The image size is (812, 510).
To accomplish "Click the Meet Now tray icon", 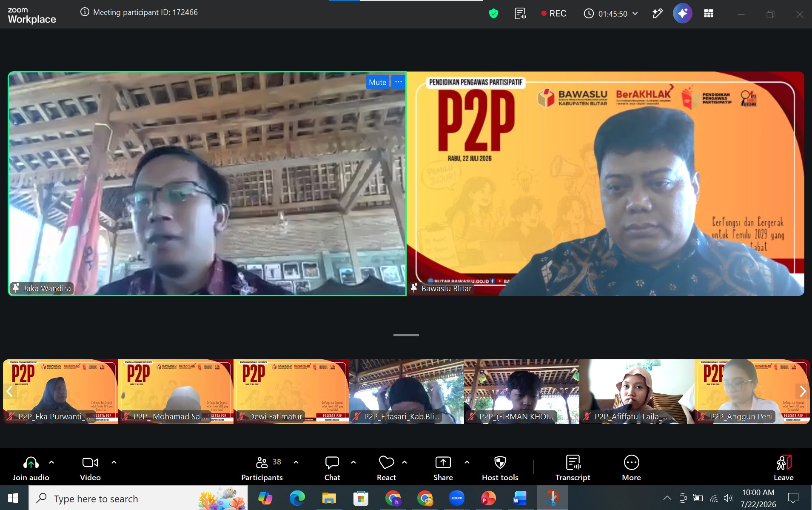I will point(683,498).
